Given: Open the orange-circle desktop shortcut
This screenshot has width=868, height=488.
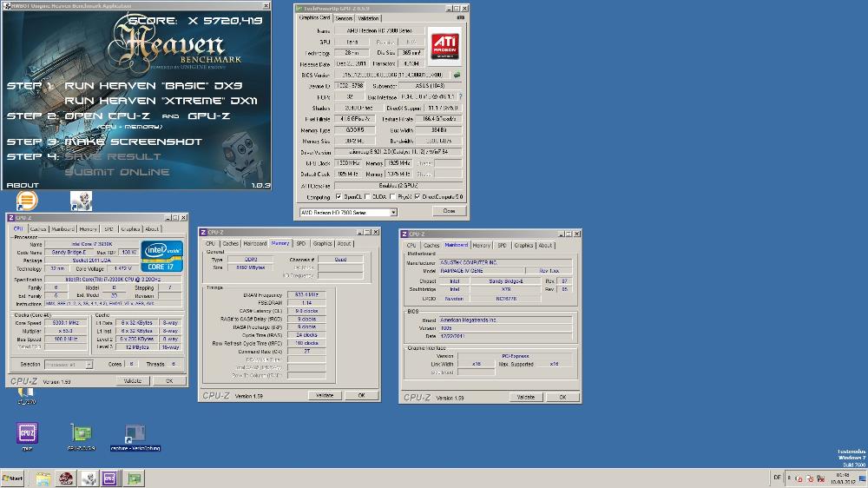Looking at the screenshot, I should point(27,201).
